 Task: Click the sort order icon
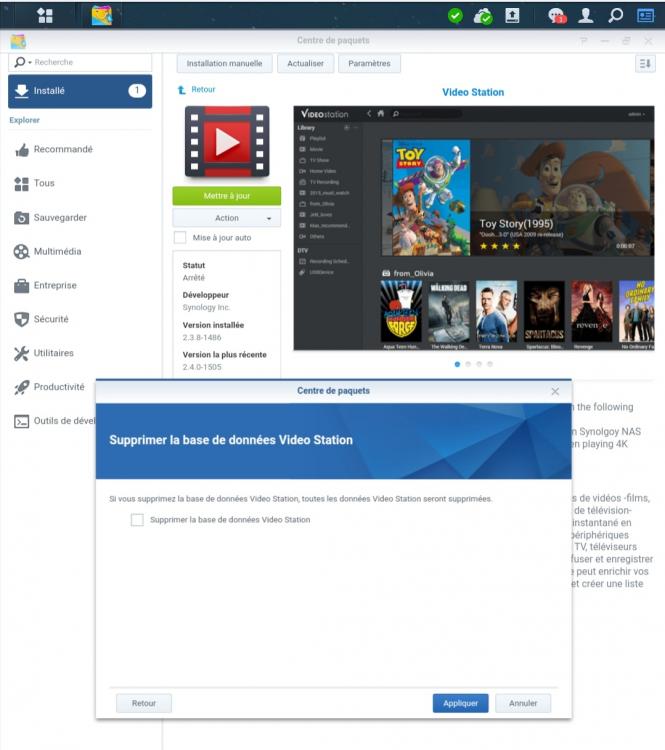coord(645,63)
